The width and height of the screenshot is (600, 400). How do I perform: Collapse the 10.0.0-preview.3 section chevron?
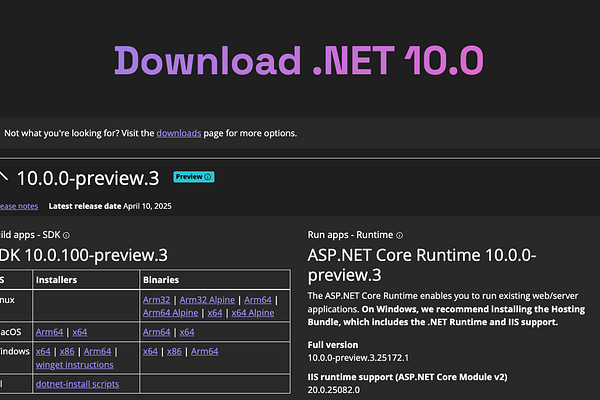point(3,176)
